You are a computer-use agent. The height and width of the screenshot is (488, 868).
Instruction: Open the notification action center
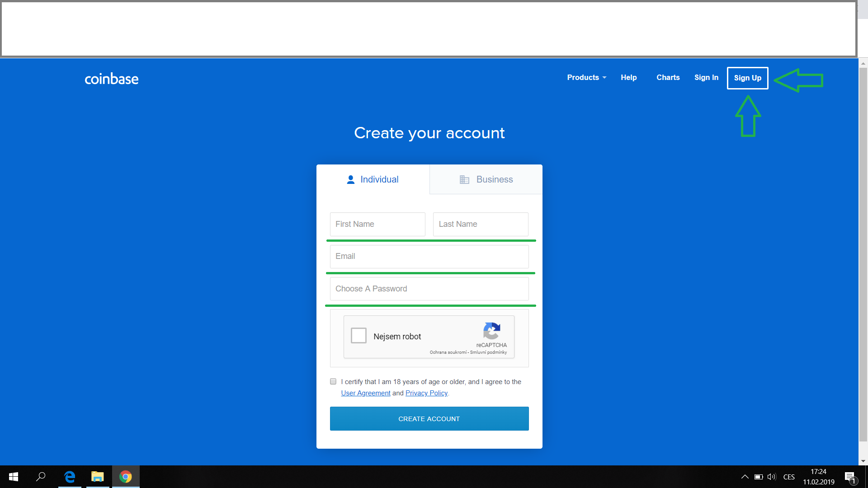coord(850,477)
